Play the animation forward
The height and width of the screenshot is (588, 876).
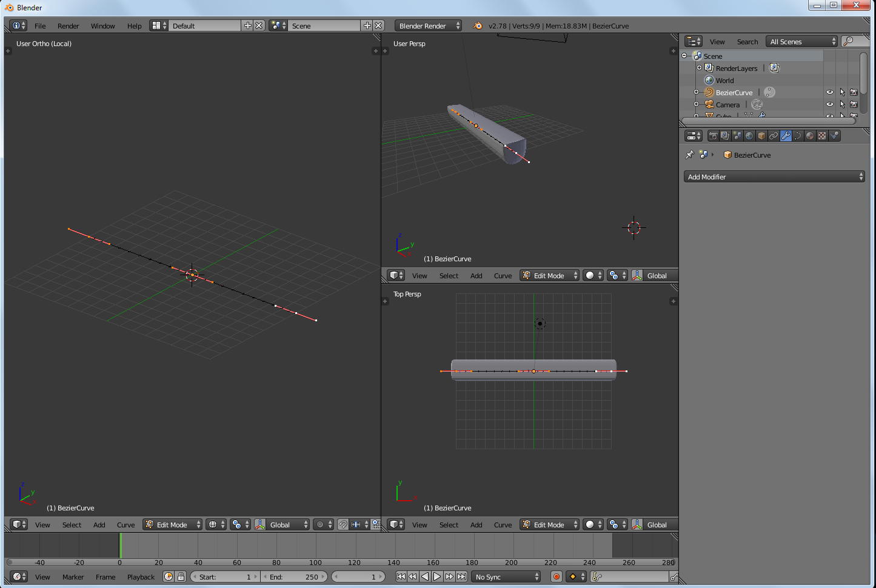tap(437, 576)
